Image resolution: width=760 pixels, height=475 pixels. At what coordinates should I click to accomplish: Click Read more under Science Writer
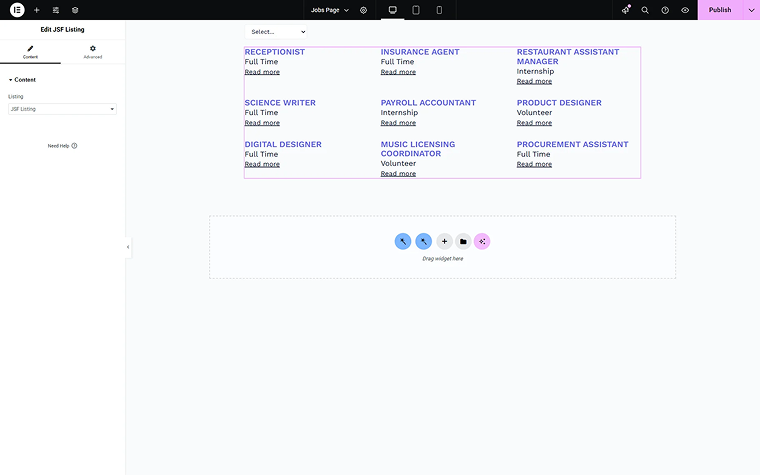[262, 123]
